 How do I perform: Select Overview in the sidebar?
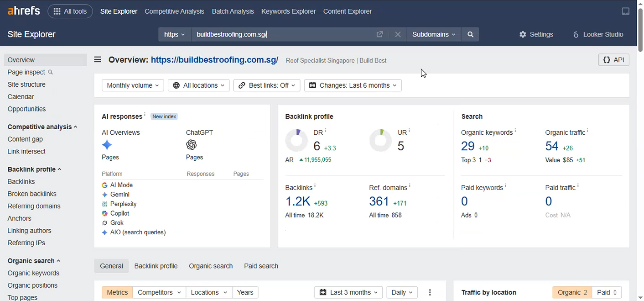coord(45,60)
